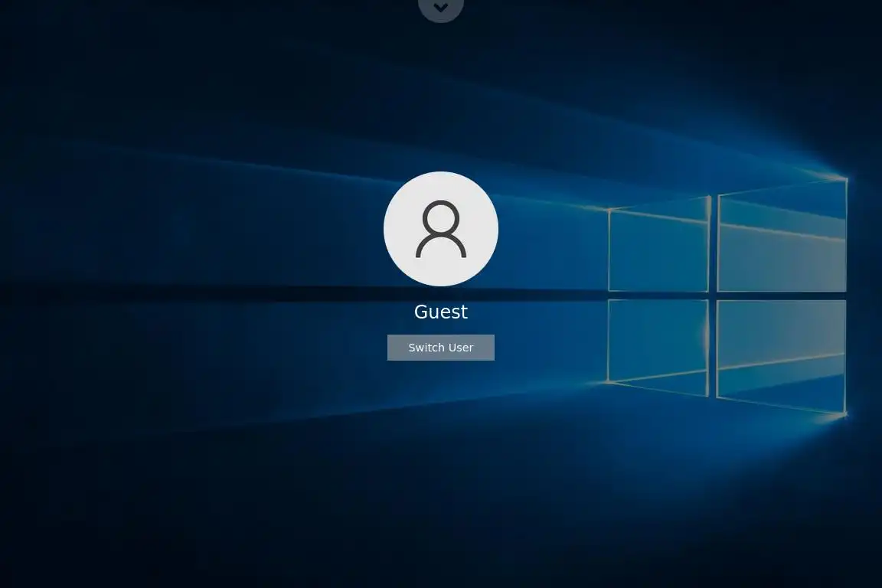Click the Switch User button
The height and width of the screenshot is (588, 882).
pyautogui.click(x=440, y=347)
